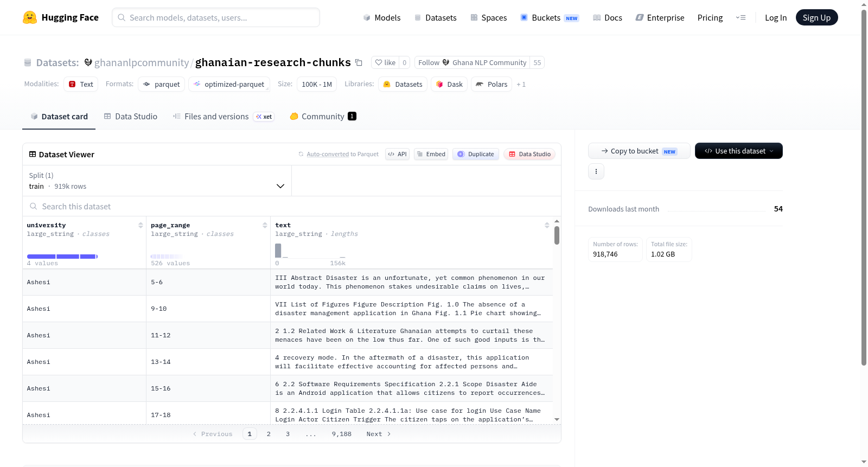This screenshot has width=868, height=467.
Task: Select the Datasets library tag
Action: [x=403, y=84]
